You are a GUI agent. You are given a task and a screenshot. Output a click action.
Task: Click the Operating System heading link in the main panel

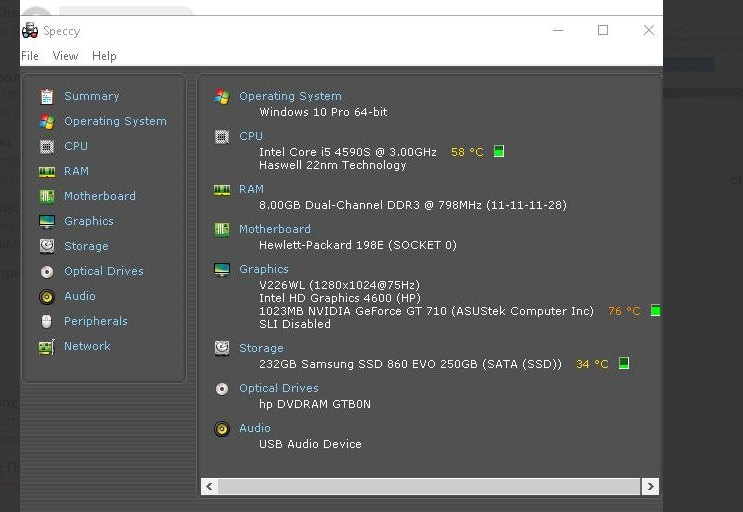pos(290,96)
